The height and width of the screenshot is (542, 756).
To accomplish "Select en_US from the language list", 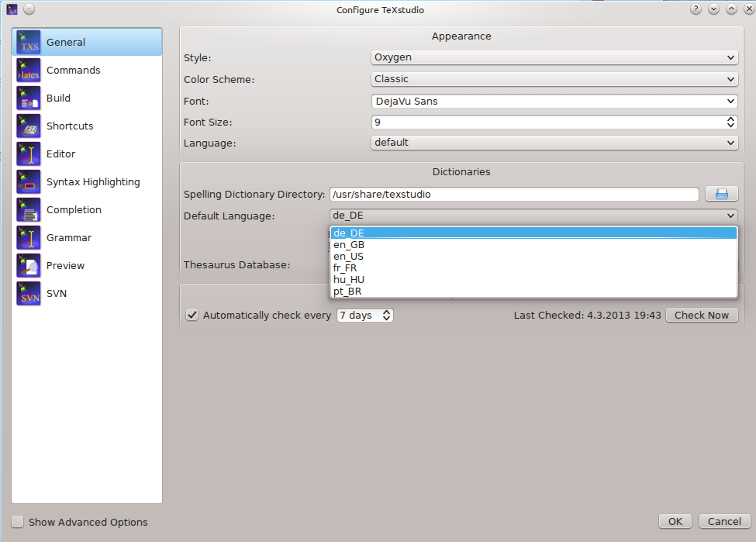I will pos(348,256).
